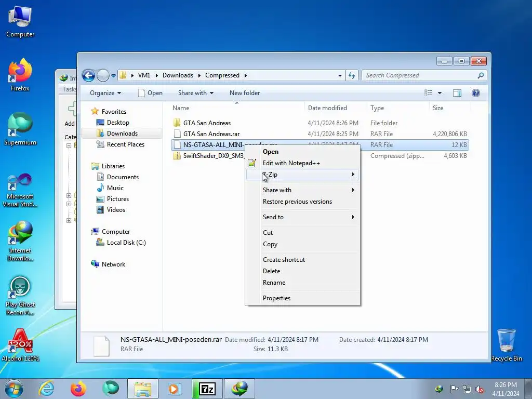Expand the Send to submenu

[303, 217]
